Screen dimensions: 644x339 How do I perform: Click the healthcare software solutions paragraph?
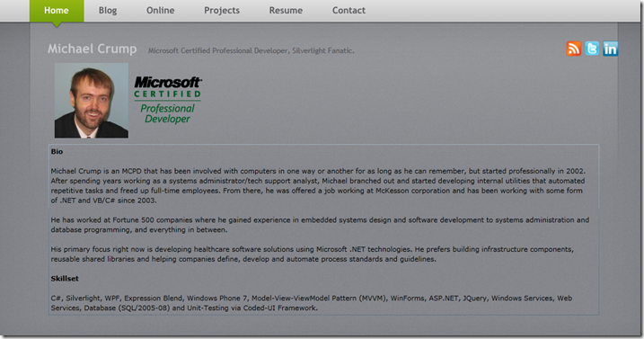(x=313, y=254)
